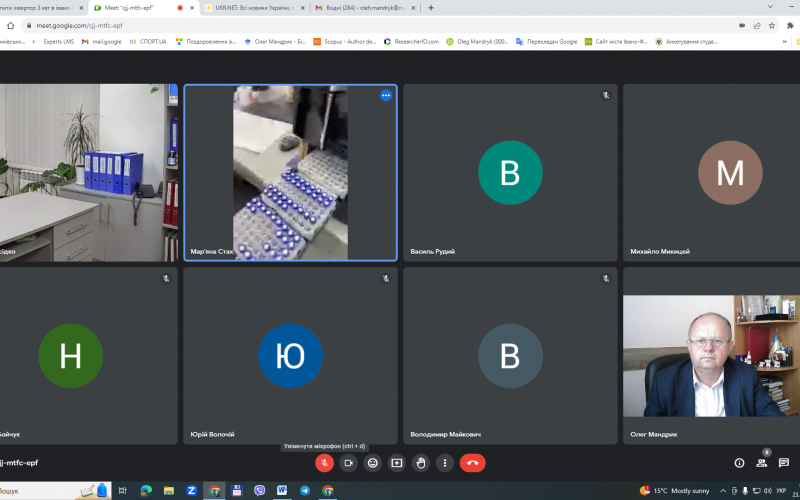
Task: Open the СПОРТ.UA bookmark
Action: [x=148, y=42]
